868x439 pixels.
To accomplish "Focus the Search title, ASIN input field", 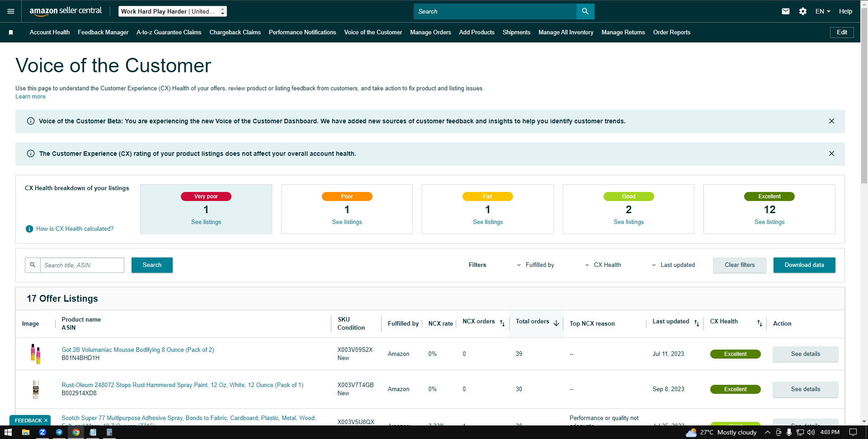I will point(82,265).
